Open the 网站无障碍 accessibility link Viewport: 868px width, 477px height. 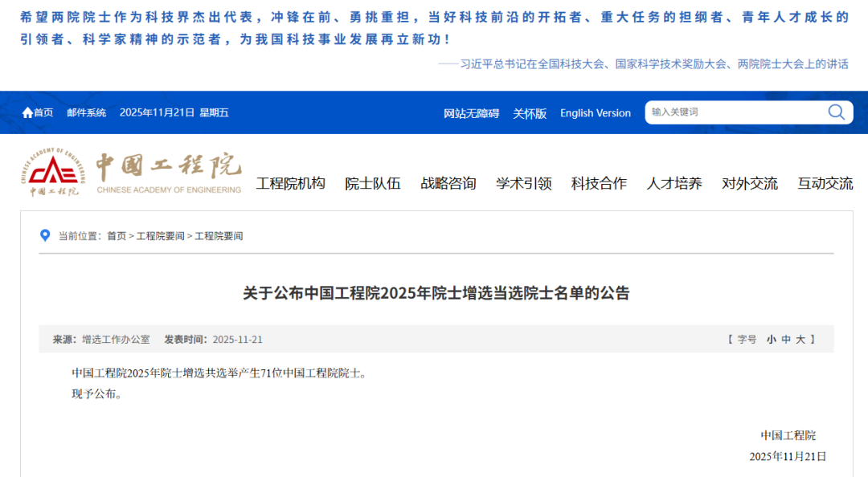point(471,113)
